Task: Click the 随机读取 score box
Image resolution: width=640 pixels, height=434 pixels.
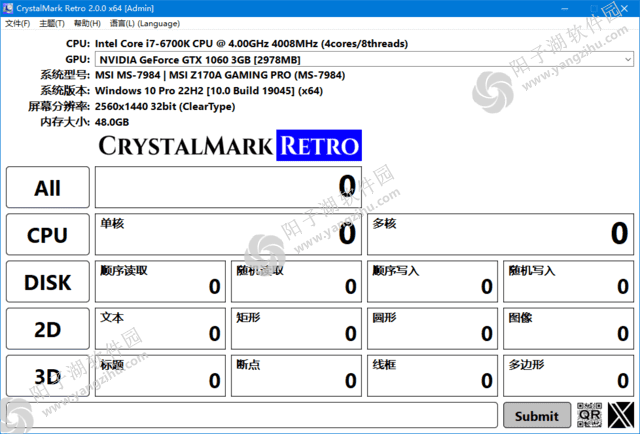Action: tap(296, 282)
